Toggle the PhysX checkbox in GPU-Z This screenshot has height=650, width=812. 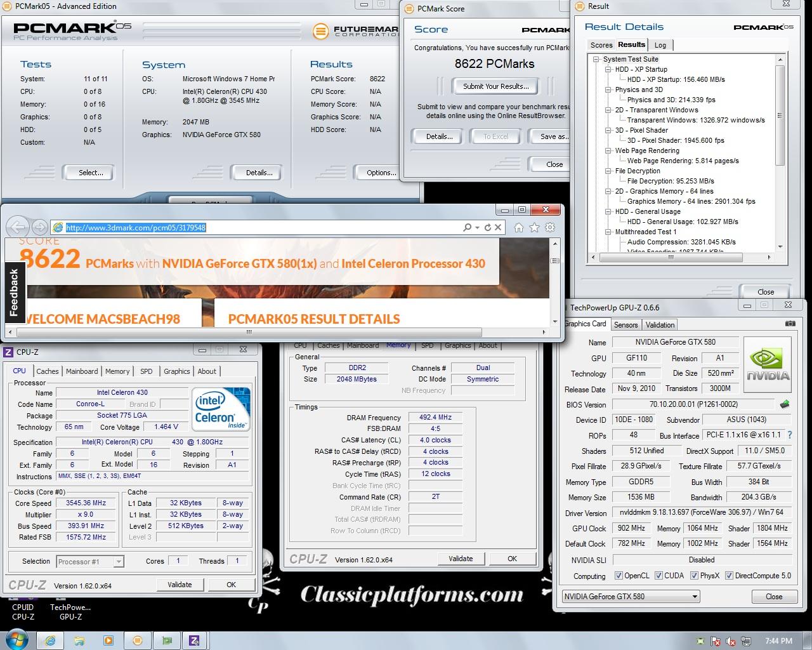coord(693,576)
